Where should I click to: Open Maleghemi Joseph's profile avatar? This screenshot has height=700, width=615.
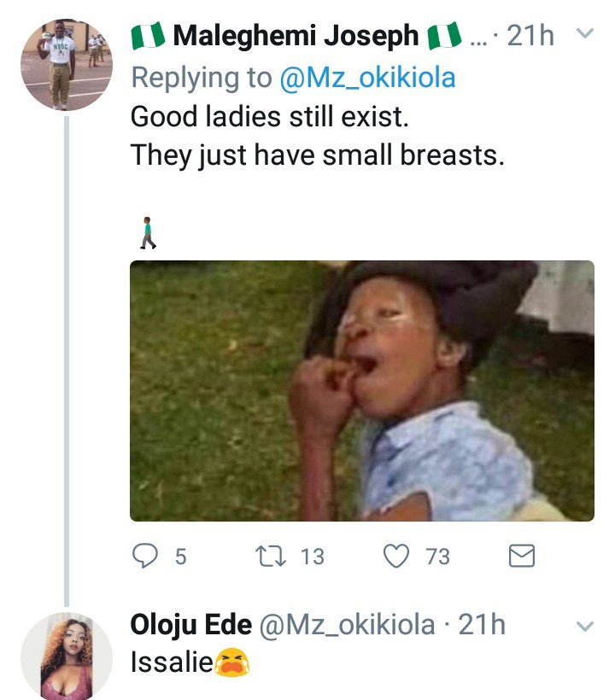click(x=66, y=66)
